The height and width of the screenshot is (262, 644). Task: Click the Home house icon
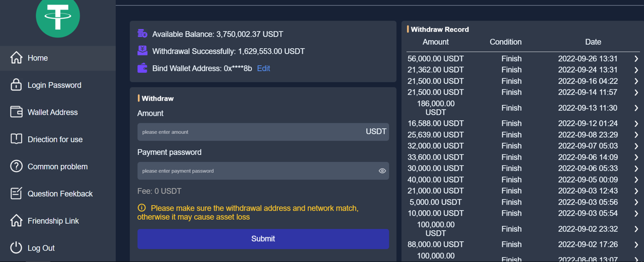16,58
